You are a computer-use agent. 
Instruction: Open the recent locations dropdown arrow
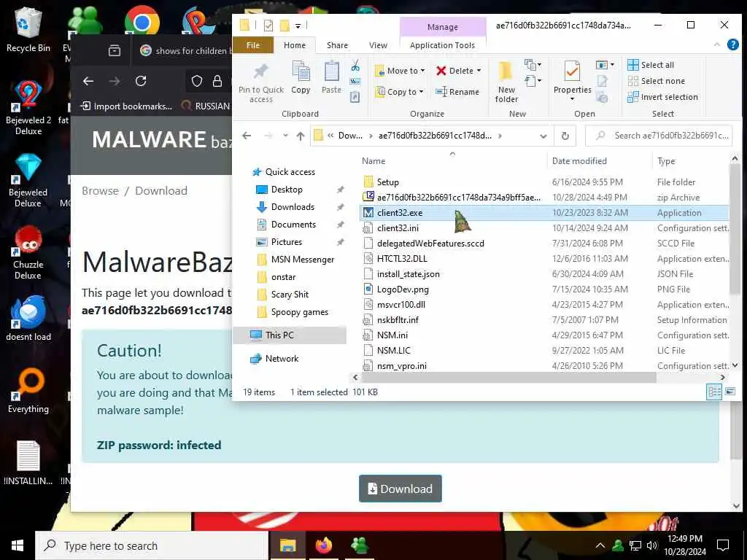285,136
